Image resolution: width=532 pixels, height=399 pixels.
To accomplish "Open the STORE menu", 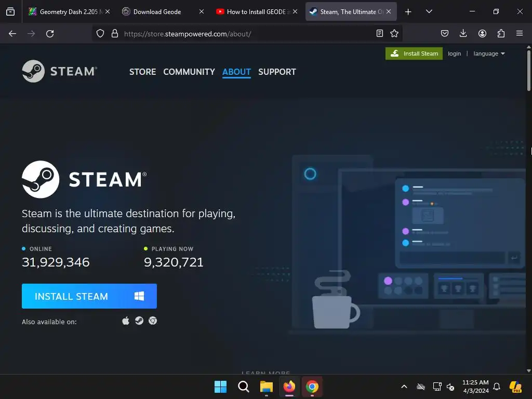I will click(x=142, y=72).
